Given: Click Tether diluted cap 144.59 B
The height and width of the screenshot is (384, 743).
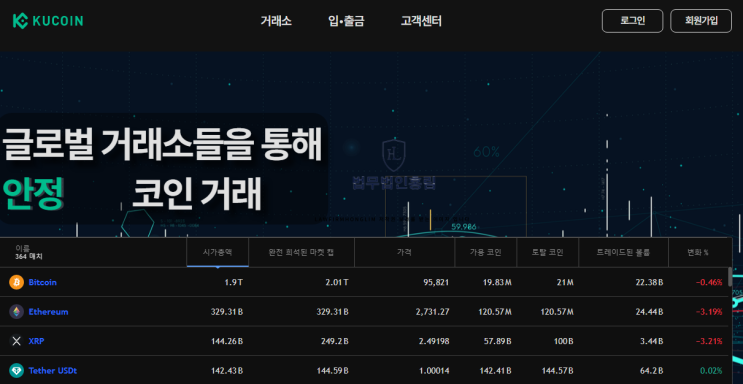Looking at the screenshot, I should pos(333,371).
